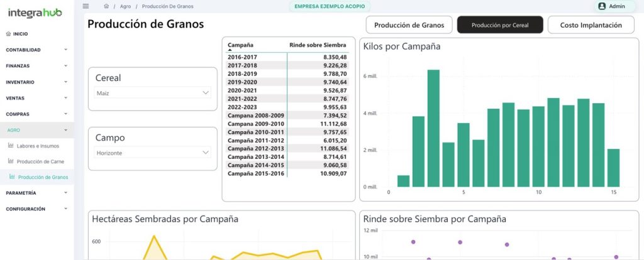Viewport: 644px width, 260px height.
Task: Click the Agro breadcrumb link
Action: [x=125, y=6]
